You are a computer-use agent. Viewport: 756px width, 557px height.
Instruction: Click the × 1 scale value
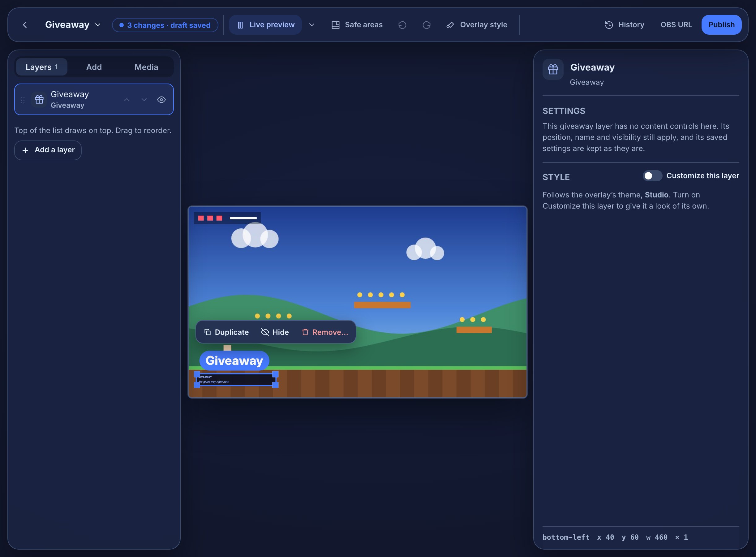point(681,538)
